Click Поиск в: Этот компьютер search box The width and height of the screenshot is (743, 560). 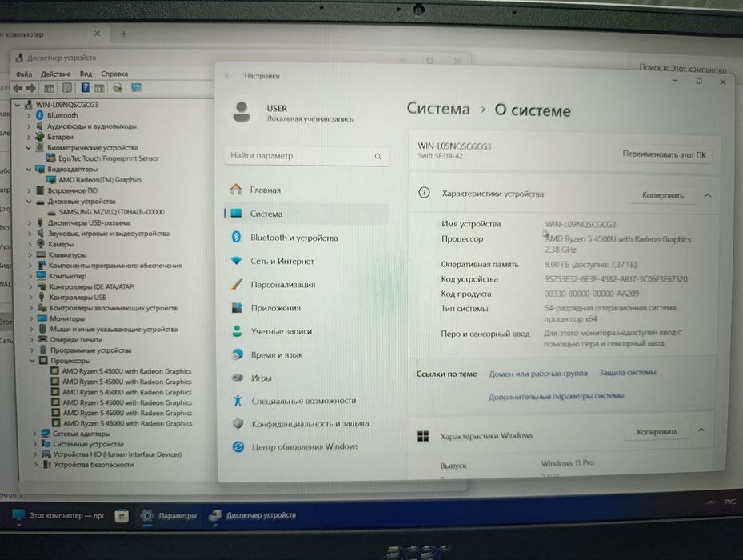pos(682,68)
